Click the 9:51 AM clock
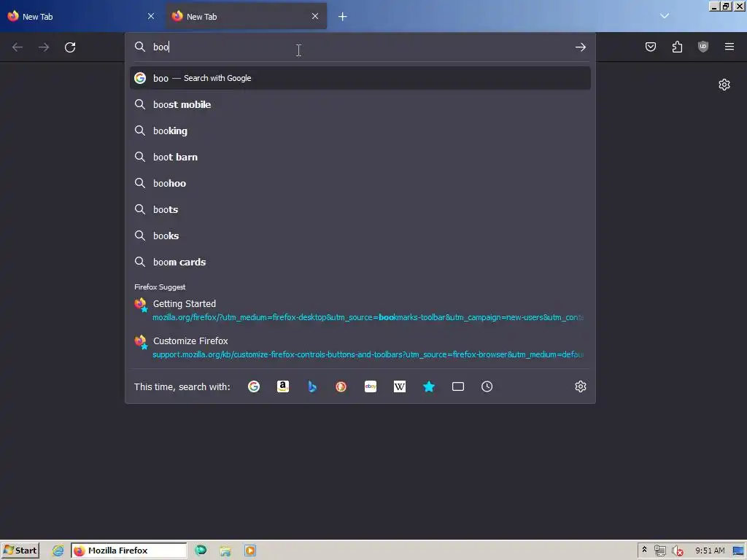The height and width of the screenshot is (560, 747). tap(710, 551)
